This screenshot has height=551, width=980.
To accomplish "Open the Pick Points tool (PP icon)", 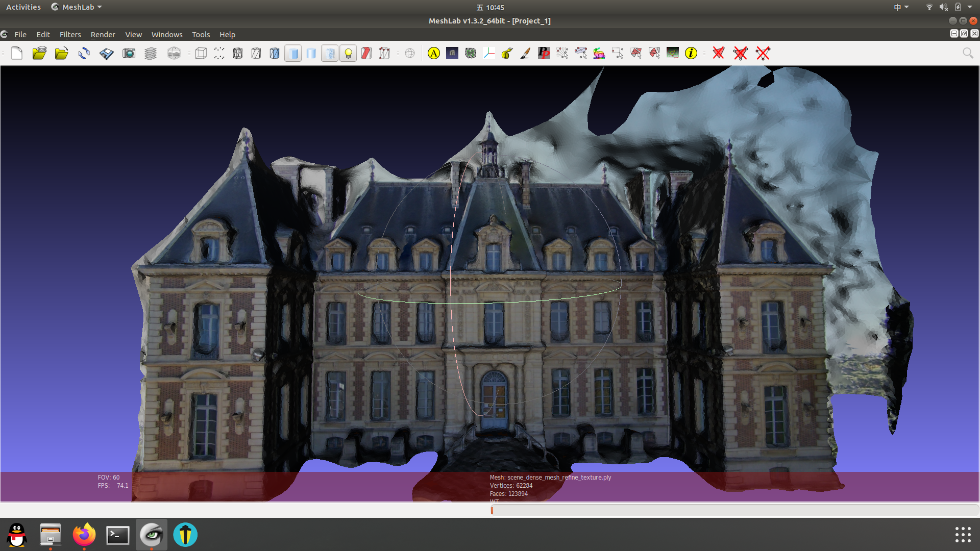I will pos(544,53).
